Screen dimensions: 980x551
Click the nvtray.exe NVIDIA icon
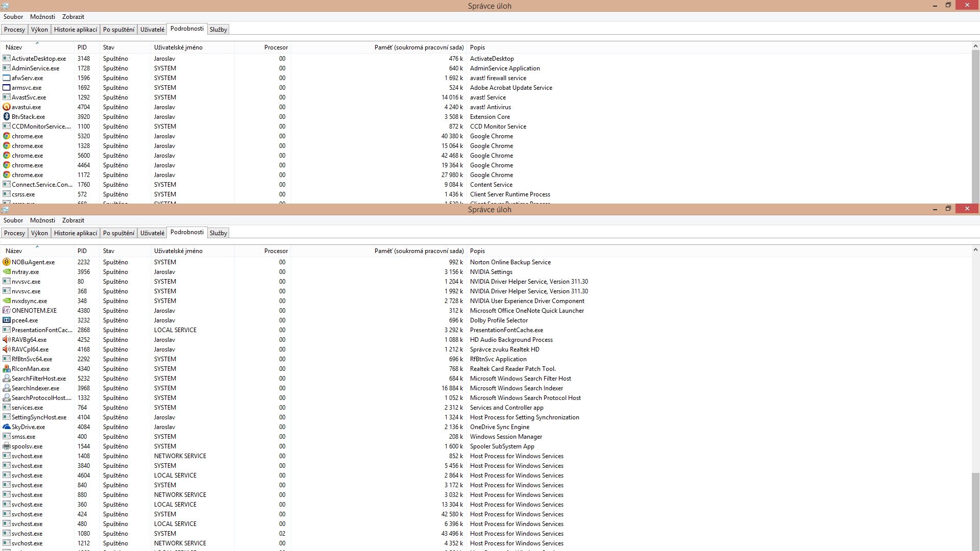(x=7, y=272)
